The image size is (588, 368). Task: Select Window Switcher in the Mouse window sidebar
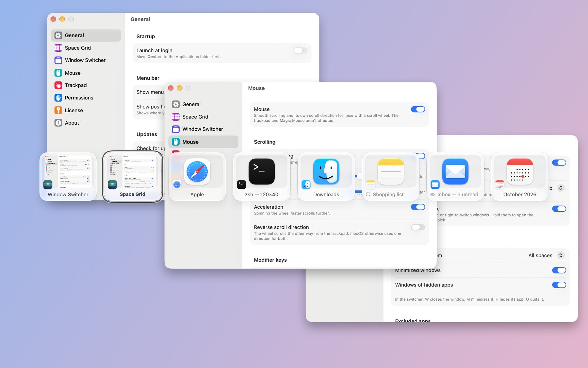coord(203,129)
